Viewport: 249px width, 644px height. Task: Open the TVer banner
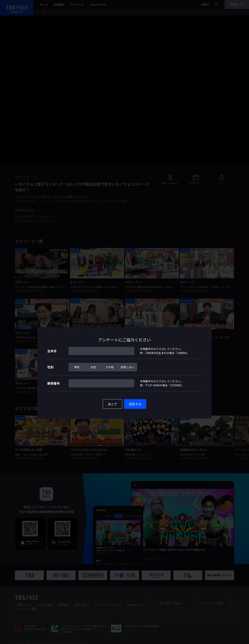pyautogui.click(x=188, y=575)
